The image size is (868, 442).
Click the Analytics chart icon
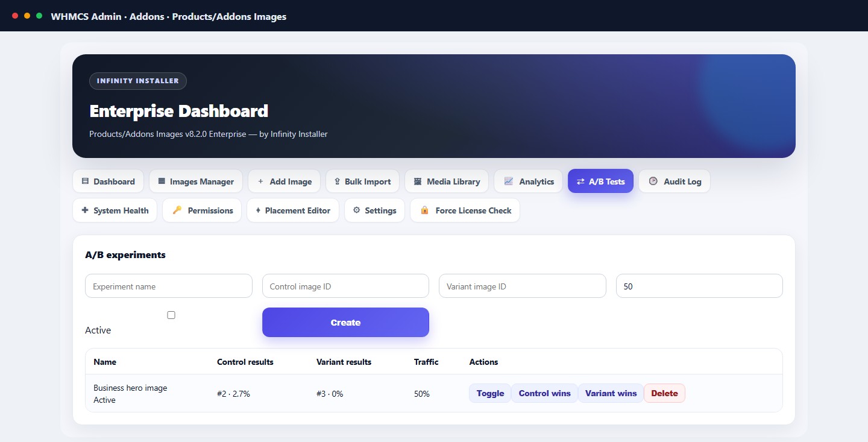508,181
